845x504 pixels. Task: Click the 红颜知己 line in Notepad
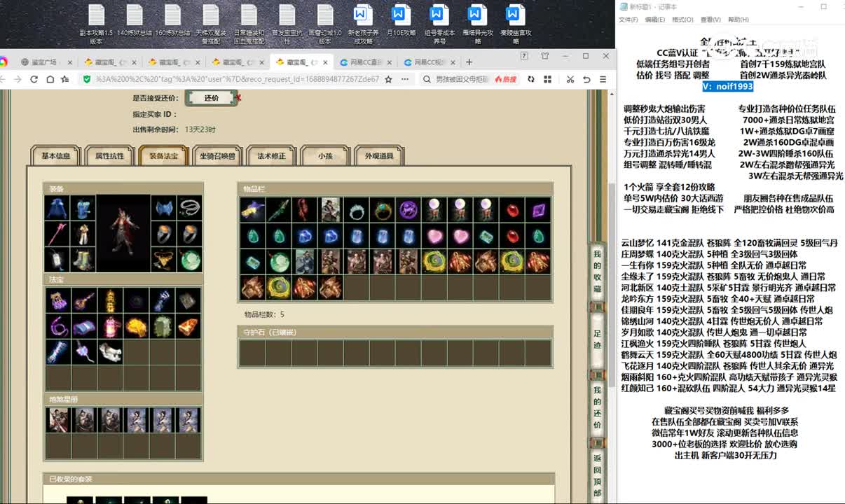(x=729, y=388)
